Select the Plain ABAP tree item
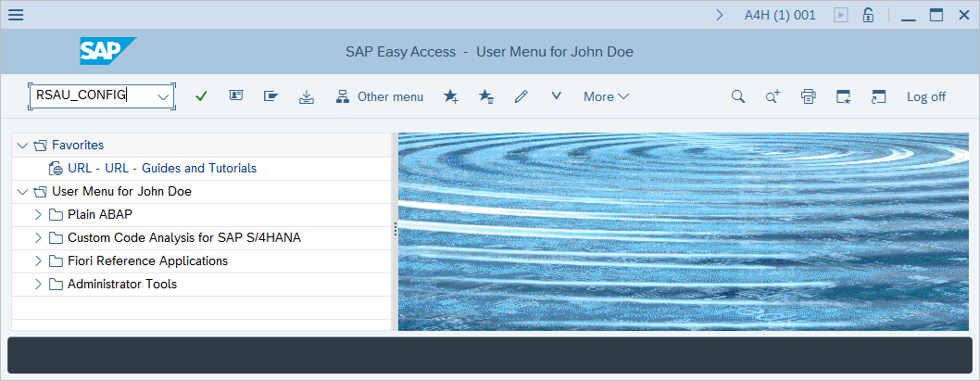 point(100,214)
